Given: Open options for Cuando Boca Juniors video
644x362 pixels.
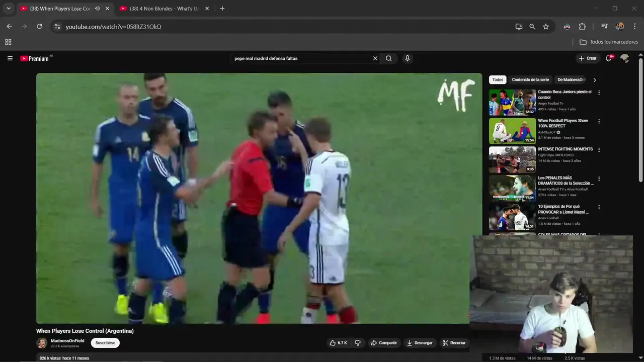Looking at the screenshot, I should pos(599,93).
